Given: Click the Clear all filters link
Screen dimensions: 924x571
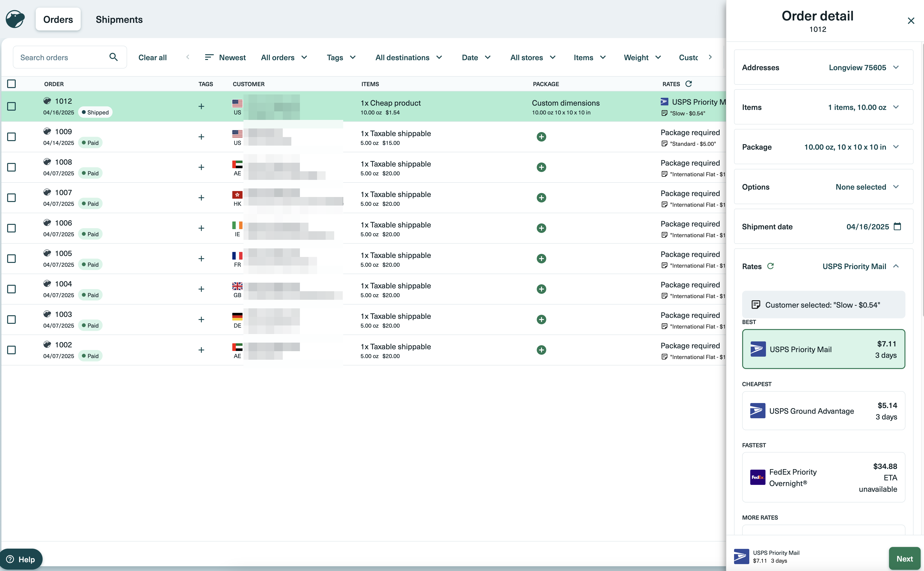Looking at the screenshot, I should pyautogui.click(x=152, y=57).
